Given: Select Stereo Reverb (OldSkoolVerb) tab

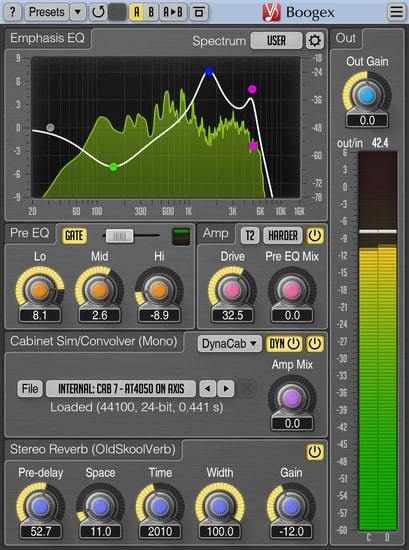Looking at the screenshot, I should tap(93, 449).
